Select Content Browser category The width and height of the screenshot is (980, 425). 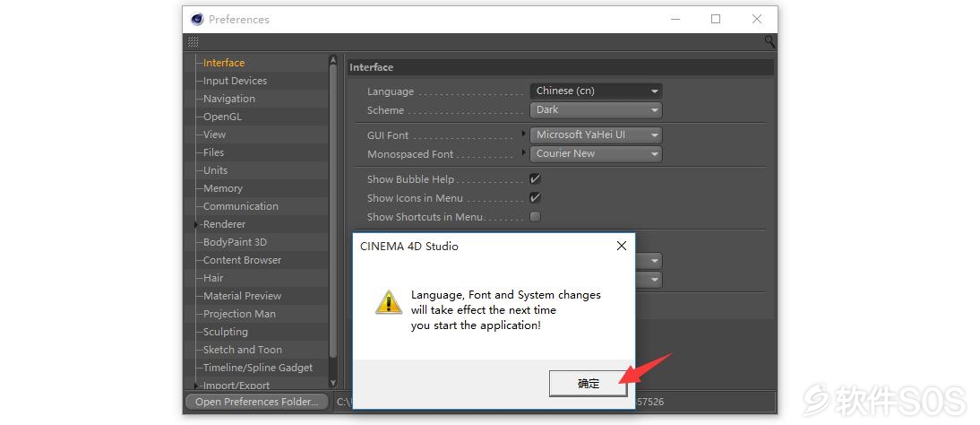[x=242, y=260]
